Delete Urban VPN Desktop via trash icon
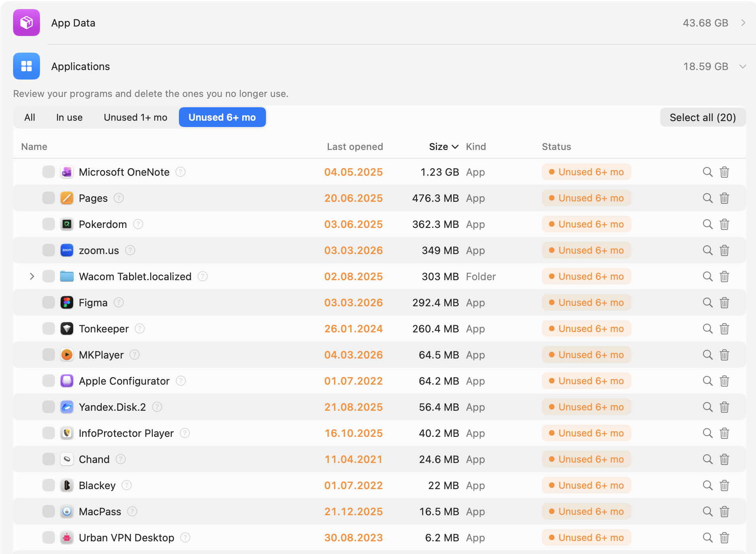Image resolution: width=756 pixels, height=554 pixels. point(724,538)
